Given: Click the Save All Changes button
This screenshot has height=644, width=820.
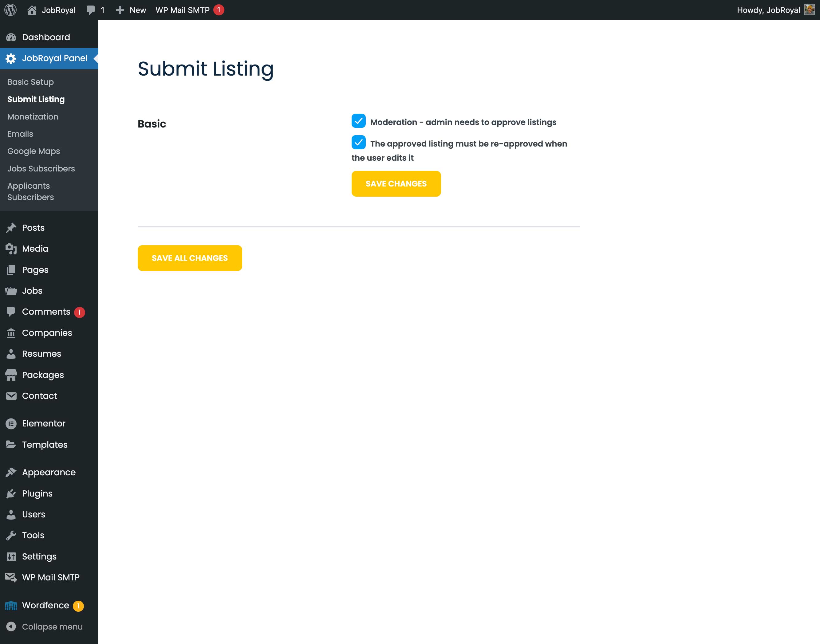Looking at the screenshot, I should [x=190, y=258].
